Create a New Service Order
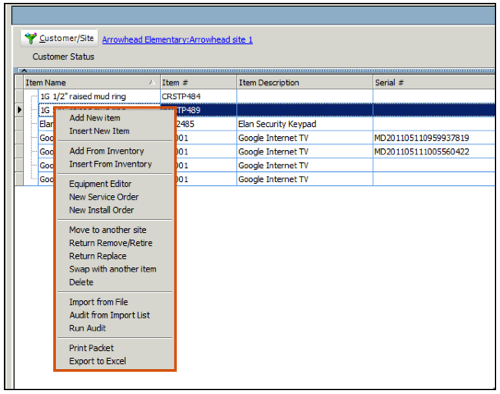The width and height of the screenshot is (500, 394). coord(104,197)
